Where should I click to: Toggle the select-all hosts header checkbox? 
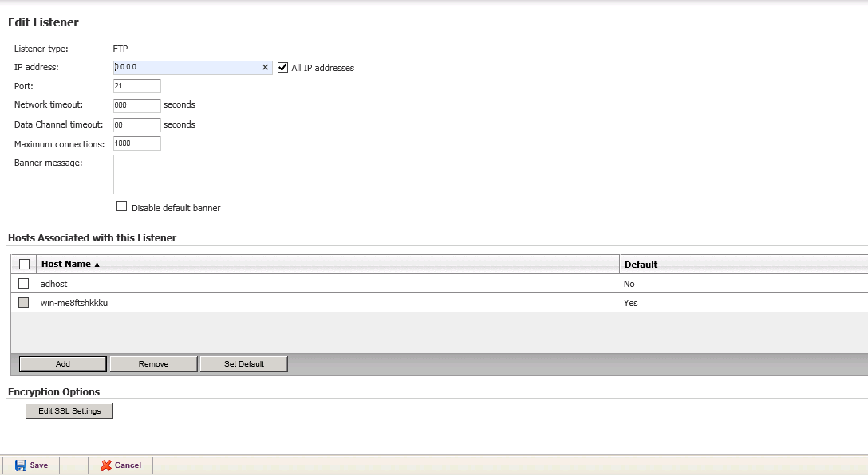click(25, 265)
